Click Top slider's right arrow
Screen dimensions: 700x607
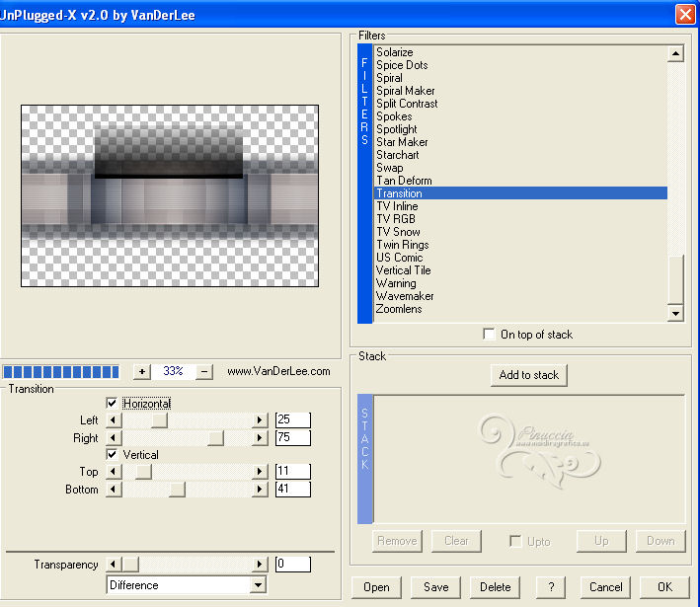pyautogui.click(x=260, y=472)
